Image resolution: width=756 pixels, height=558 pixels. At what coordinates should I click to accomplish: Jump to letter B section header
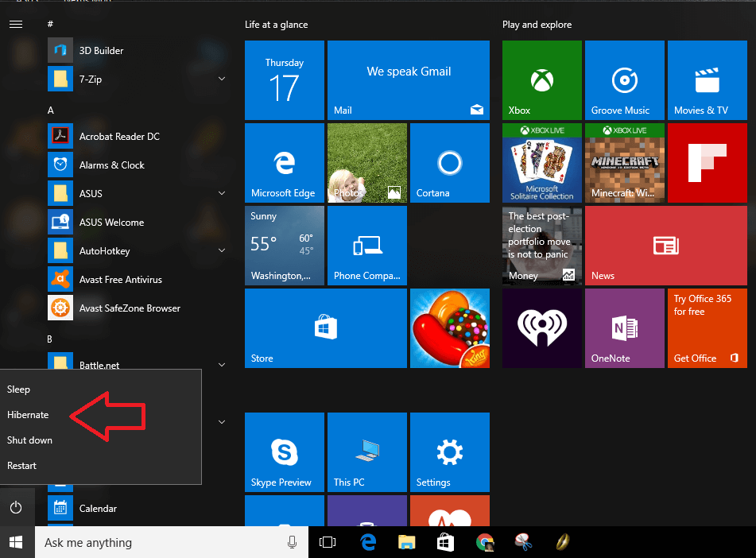click(x=49, y=339)
